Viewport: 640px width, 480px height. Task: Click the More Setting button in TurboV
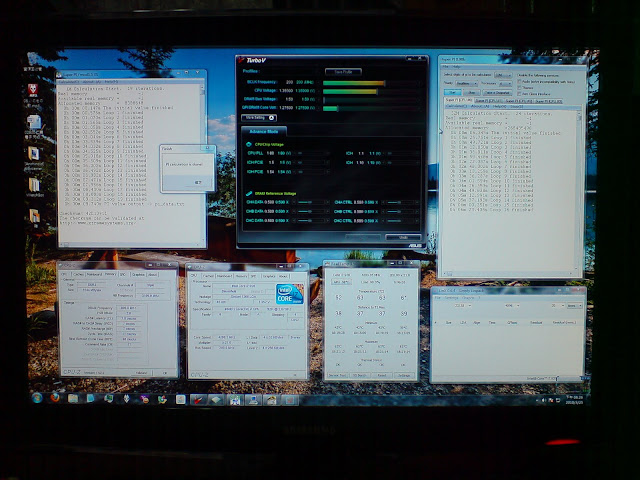259,118
